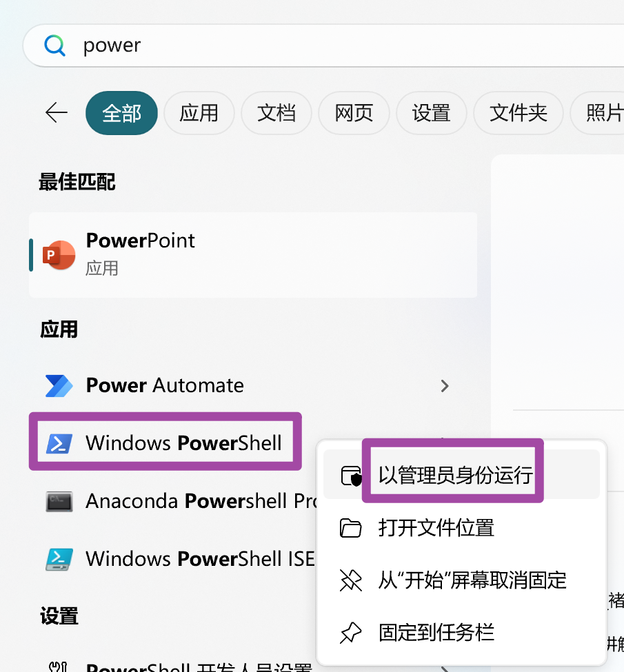624x672 pixels.
Task: Click the search box containing power
Action: [324, 45]
